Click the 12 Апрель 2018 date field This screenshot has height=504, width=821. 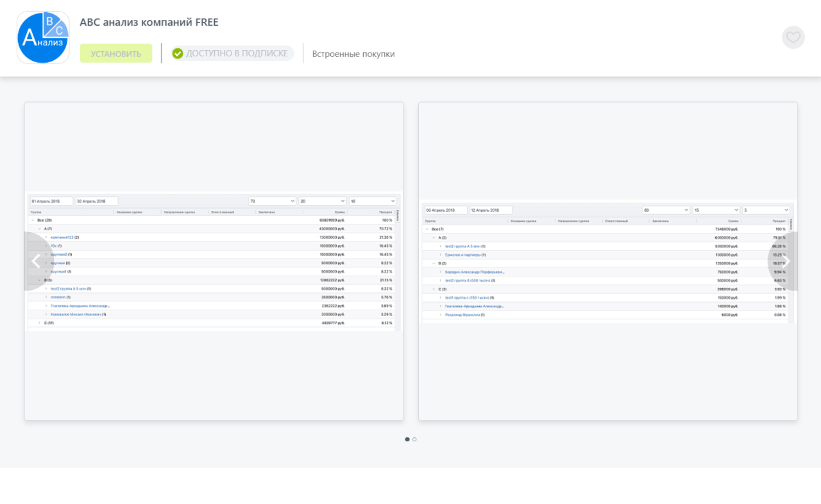pyautogui.click(x=491, y=210)
